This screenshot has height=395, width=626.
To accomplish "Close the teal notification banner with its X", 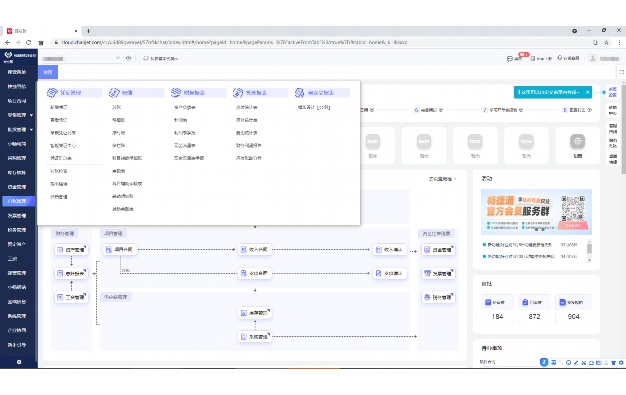I will (x=587, y=92).
